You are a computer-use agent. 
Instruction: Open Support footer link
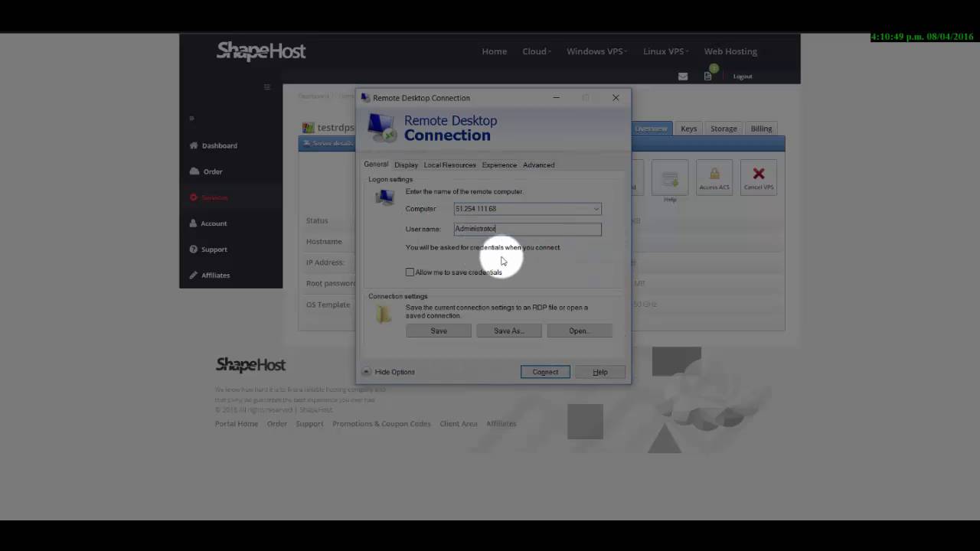[309, 424]
